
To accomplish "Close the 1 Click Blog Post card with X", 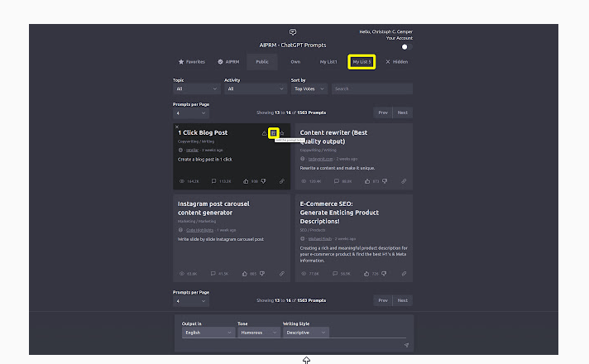I will pyautogui.click(x=177, y=127).
